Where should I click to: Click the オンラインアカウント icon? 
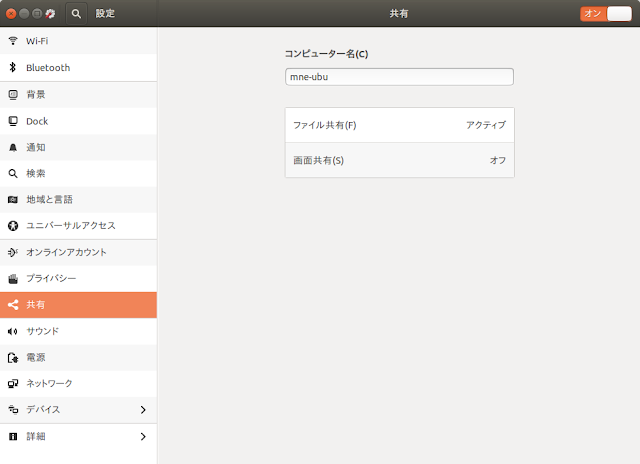13,252
